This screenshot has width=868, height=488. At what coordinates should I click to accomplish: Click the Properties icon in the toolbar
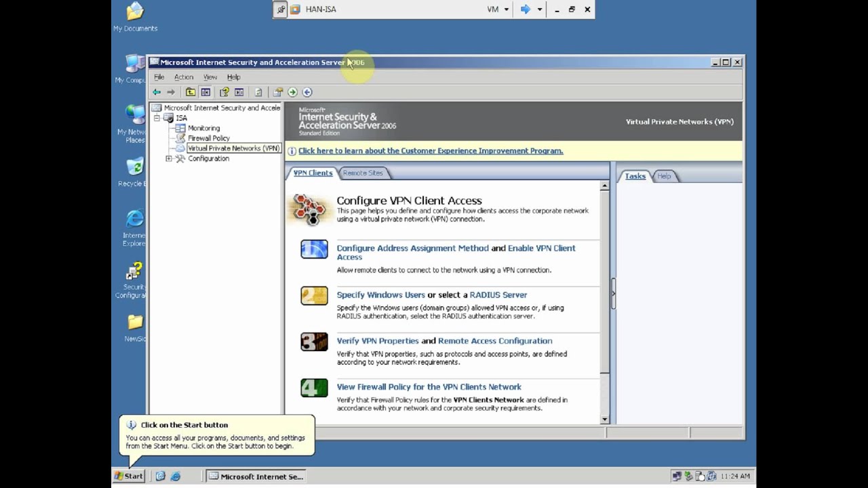(277, 92)
